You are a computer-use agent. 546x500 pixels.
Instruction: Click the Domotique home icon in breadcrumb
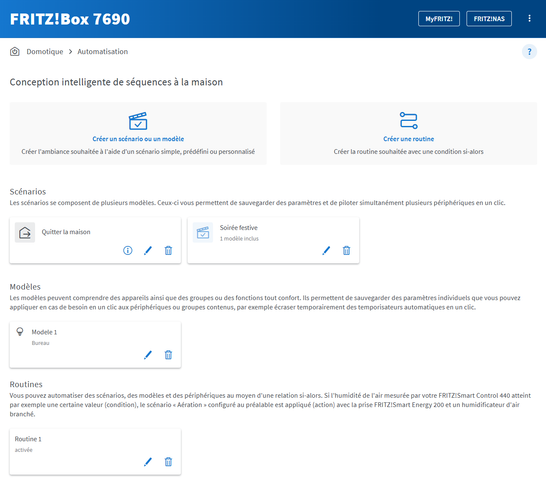(15, 52)
